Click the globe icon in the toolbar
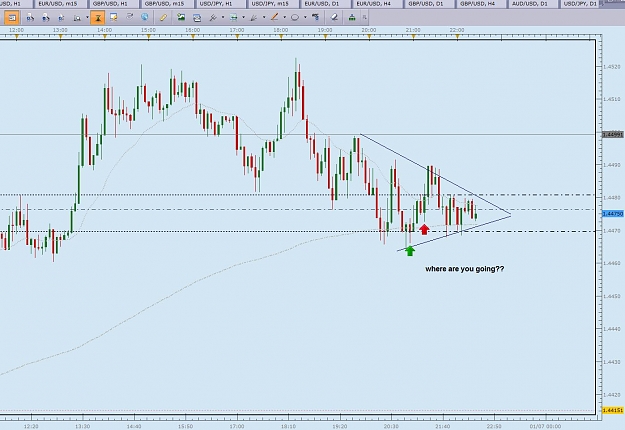625x430 pixels. pos(145,17)
